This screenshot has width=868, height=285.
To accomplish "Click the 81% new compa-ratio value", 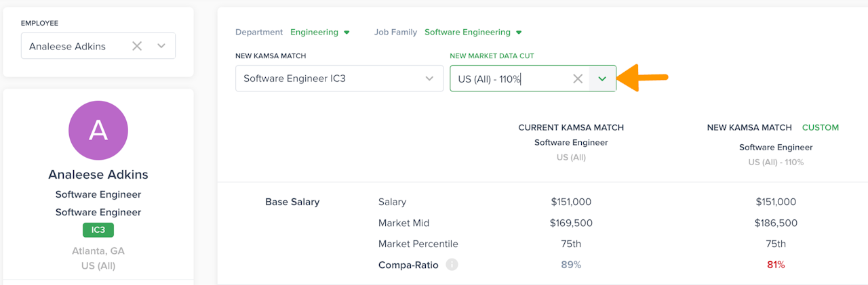I will (x=776, y=265).
